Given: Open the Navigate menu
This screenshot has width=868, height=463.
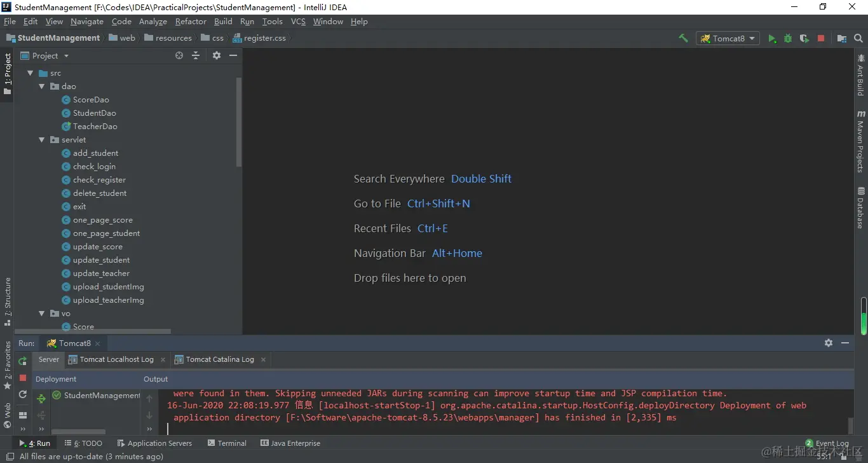Looking at the screenshot, I should pos(87,21).
